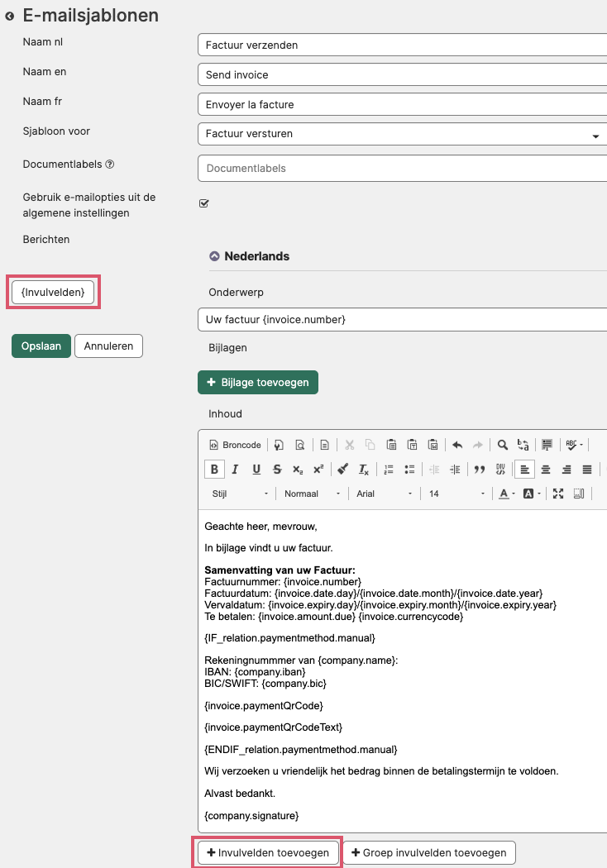Click the Documentlabels input field
Image resolution: width=607 pixels, height=868 pixels.
point(402,169)
